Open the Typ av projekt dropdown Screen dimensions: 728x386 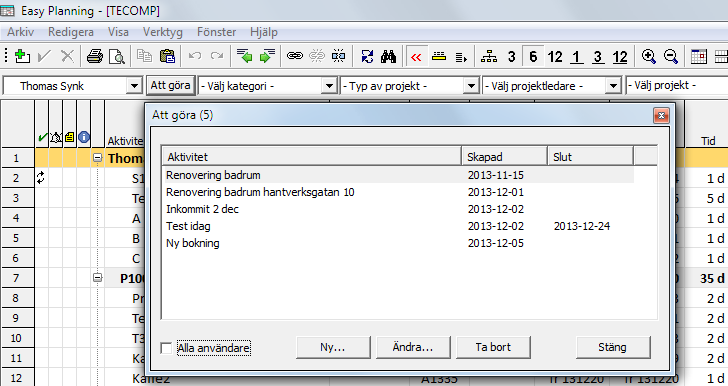point(471,86)
